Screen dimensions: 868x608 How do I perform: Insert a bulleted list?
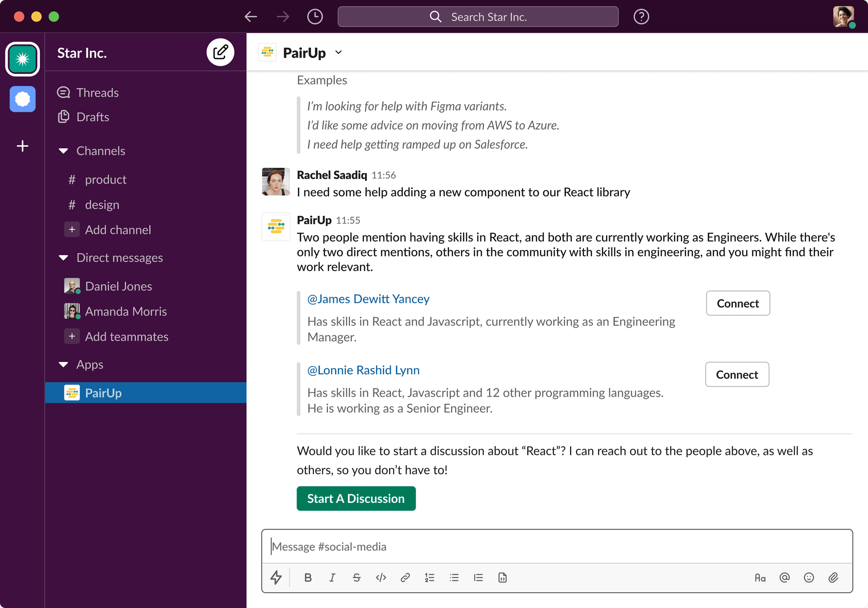[x=454, y=577]
